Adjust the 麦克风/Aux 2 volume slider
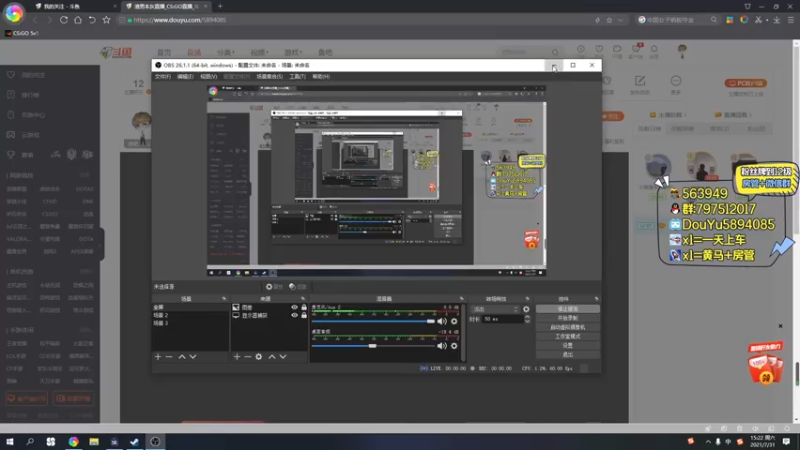The image size is (800, 450). (x=373, y=321)
